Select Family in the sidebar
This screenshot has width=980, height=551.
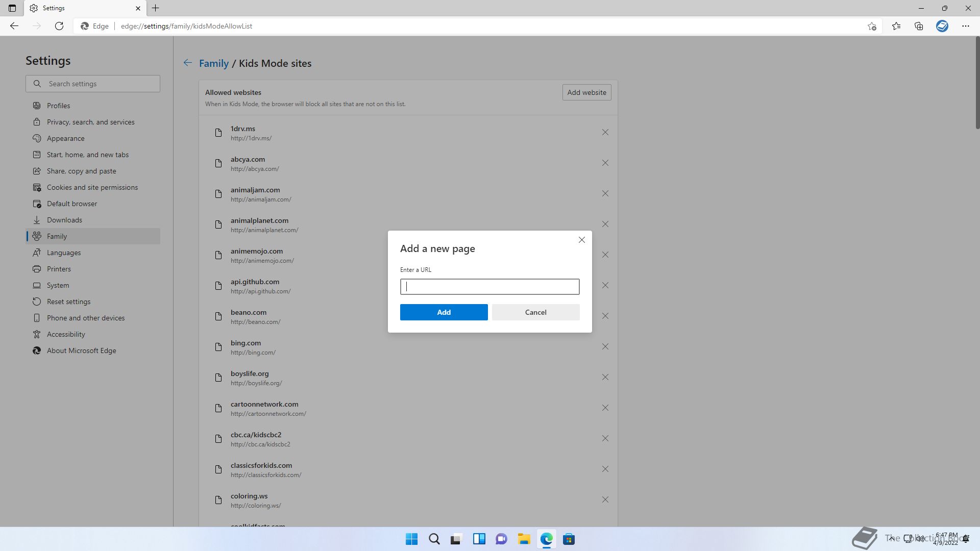click(93, 236)
